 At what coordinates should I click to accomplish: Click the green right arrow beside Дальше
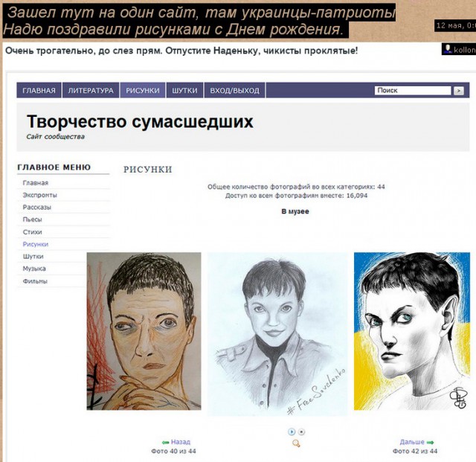[430, 442]
